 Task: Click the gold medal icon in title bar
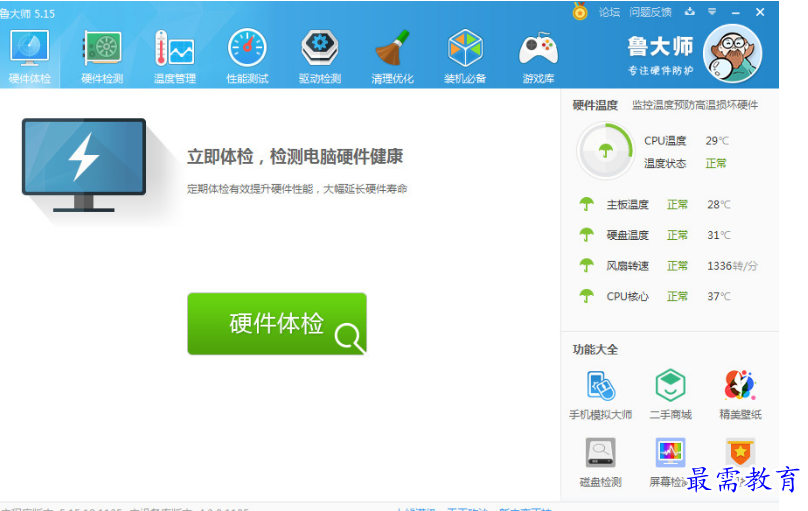[580, 11]
